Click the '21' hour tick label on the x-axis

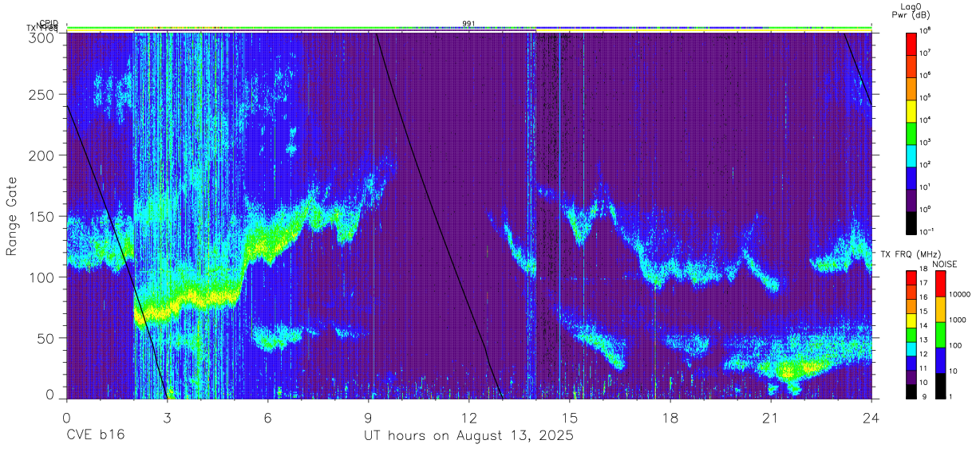pyautogui.click(x=770, y=417)
